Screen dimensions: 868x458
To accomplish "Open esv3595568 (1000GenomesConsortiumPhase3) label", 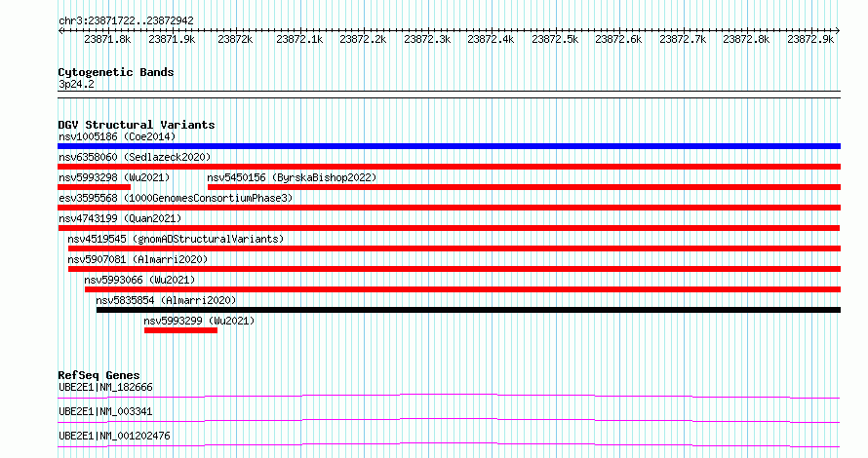I will pos(176,198).
